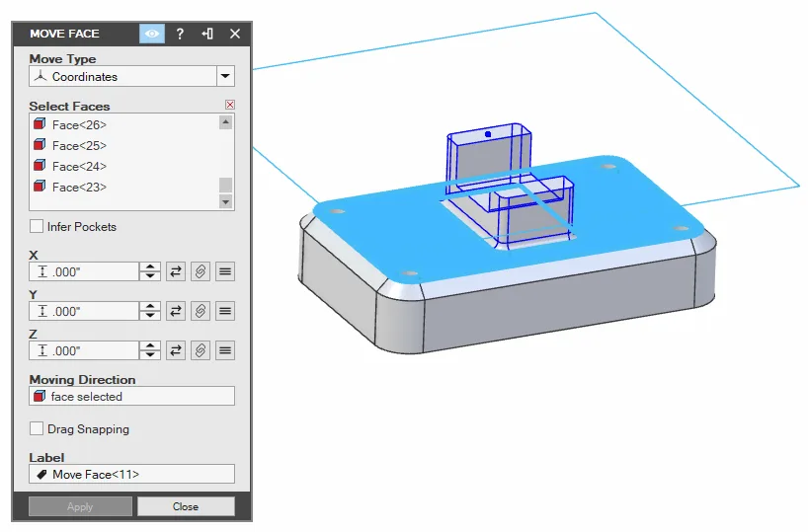Screen dimensions: 808x532
Task: Increase Z value with spinner up arrow
Action: pyautogui.click(x=150, y=346)
